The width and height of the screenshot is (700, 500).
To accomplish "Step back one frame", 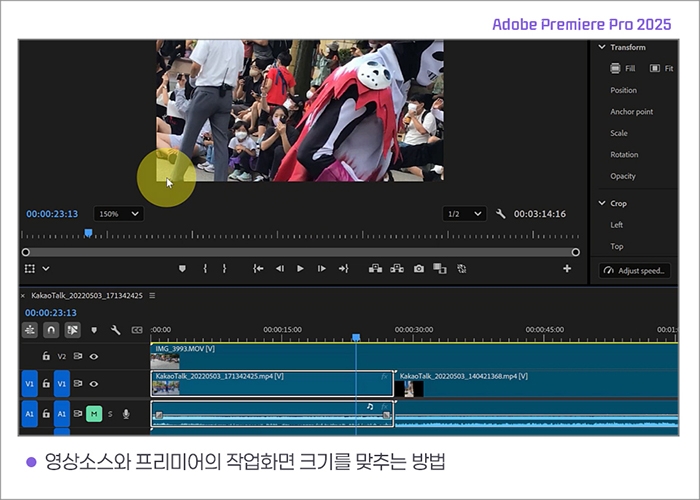I will [280, 268].
